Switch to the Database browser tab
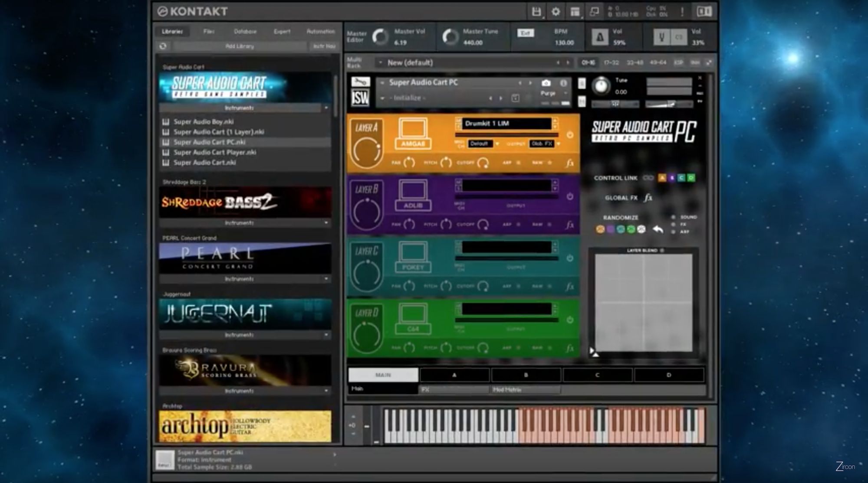Viewport: 868px width, 483px height. click(x=245, y=31)
